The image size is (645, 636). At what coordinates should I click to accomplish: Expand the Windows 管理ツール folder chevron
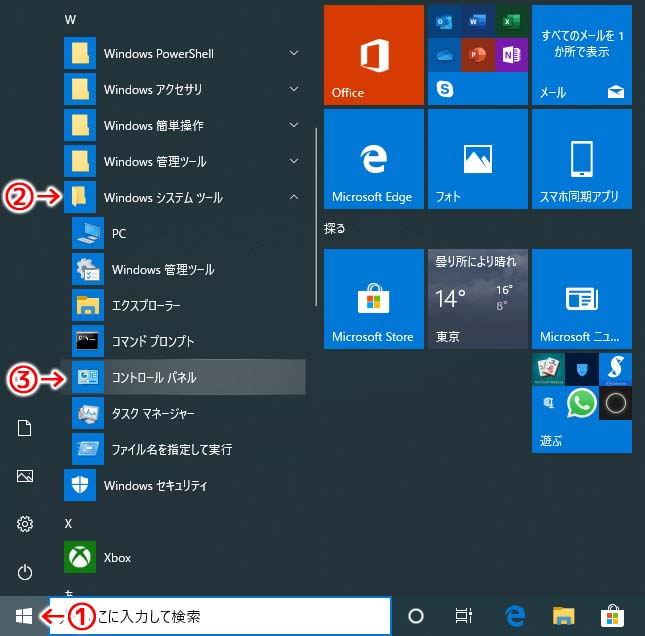[x=294, y=161]
